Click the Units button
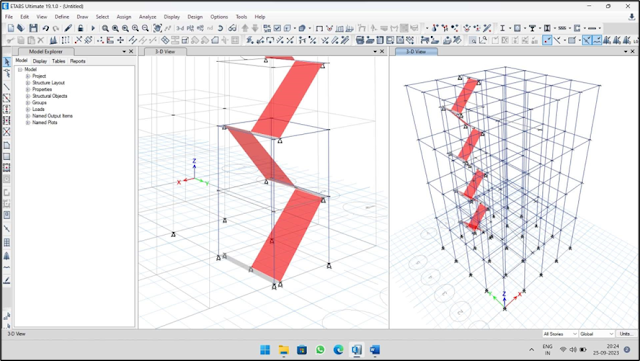 627,334
